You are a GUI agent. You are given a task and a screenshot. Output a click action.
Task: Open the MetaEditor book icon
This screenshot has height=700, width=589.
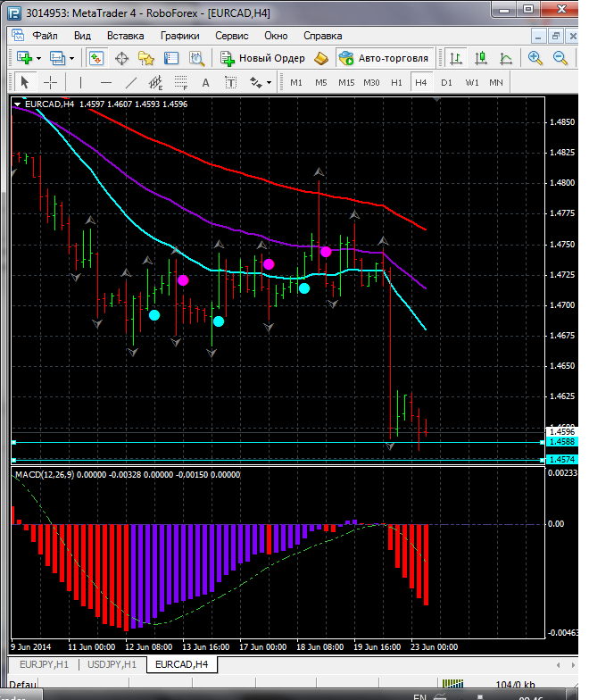click(x=321, y=58)
